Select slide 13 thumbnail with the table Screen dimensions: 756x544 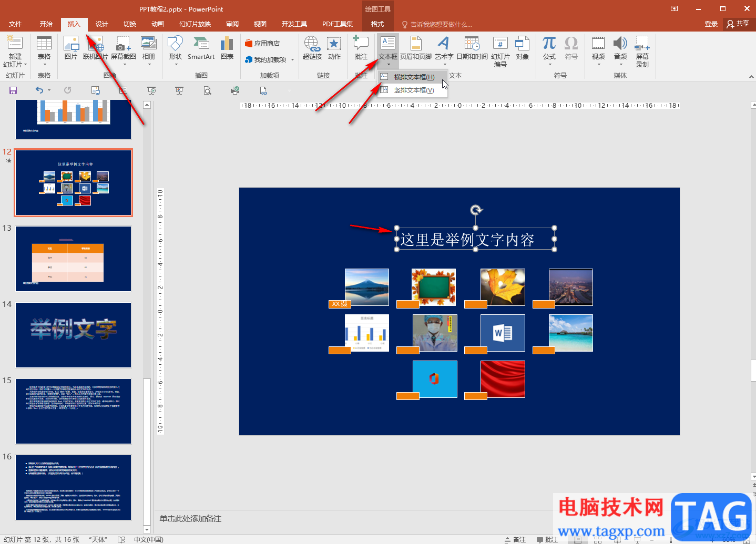tap(73, 259)
